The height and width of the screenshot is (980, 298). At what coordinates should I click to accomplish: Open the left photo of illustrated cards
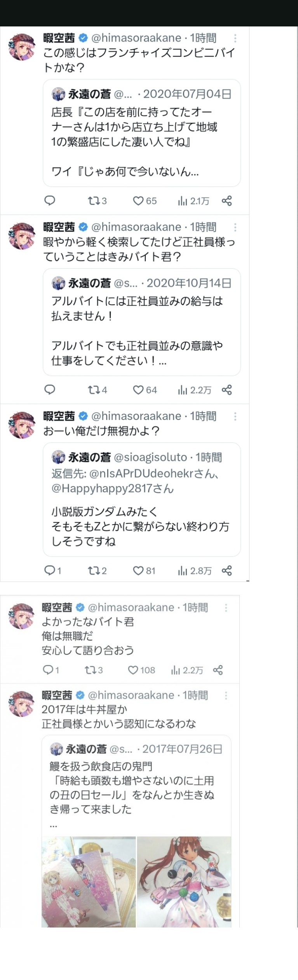pyautogui.click(x=89, y=882)
